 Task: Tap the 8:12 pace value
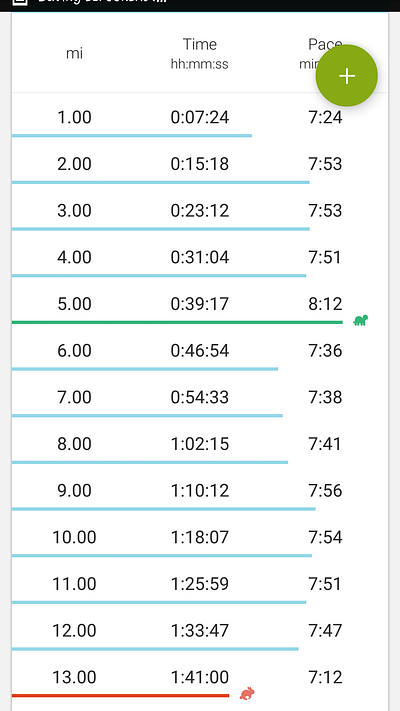[325, 304]
